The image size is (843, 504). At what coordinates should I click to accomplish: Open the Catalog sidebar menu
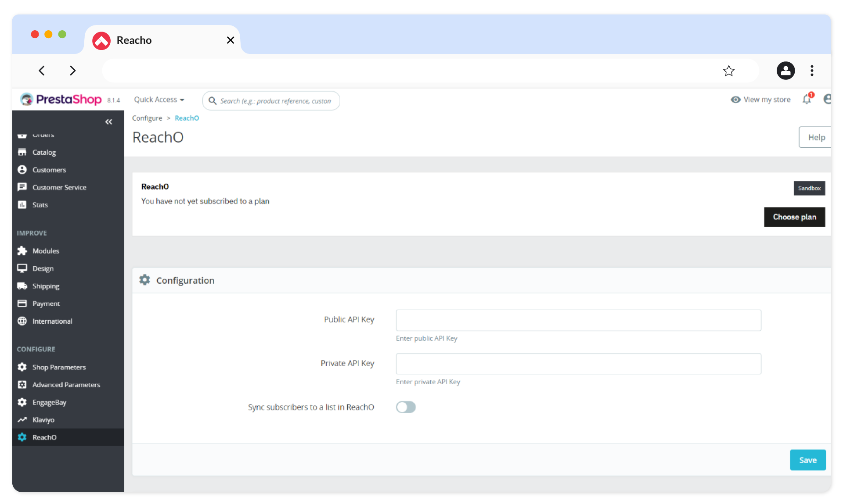[x=44, y=152]
